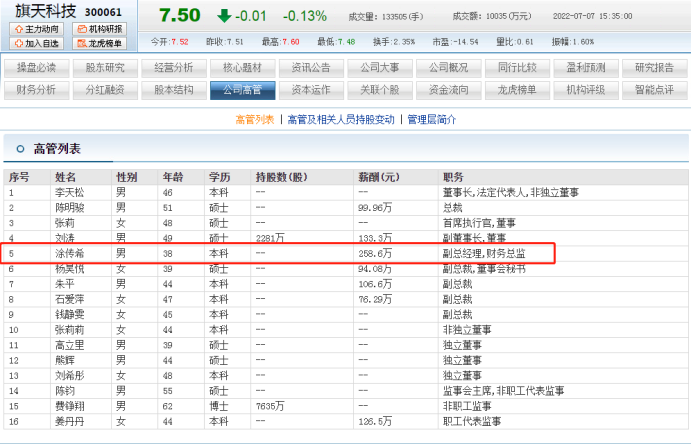Select name 姜丹丹 in the table
This screenshot has width=691, height=444.
pos(70,422)
